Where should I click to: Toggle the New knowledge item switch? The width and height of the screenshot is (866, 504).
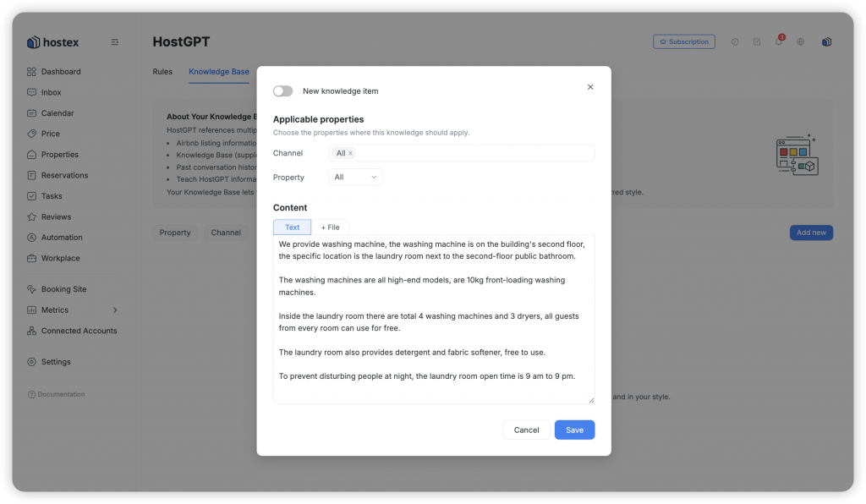coord(282,91)
